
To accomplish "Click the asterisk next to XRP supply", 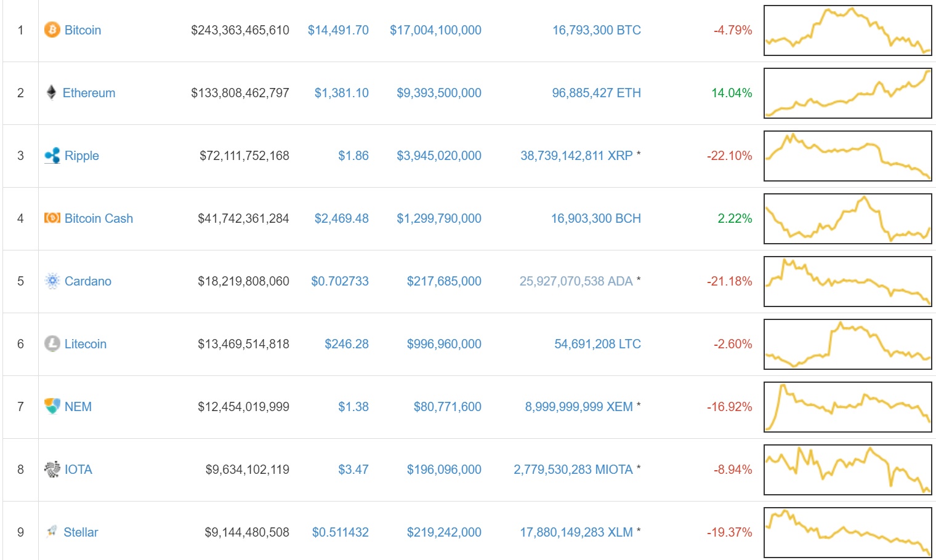I will point(638,154).
